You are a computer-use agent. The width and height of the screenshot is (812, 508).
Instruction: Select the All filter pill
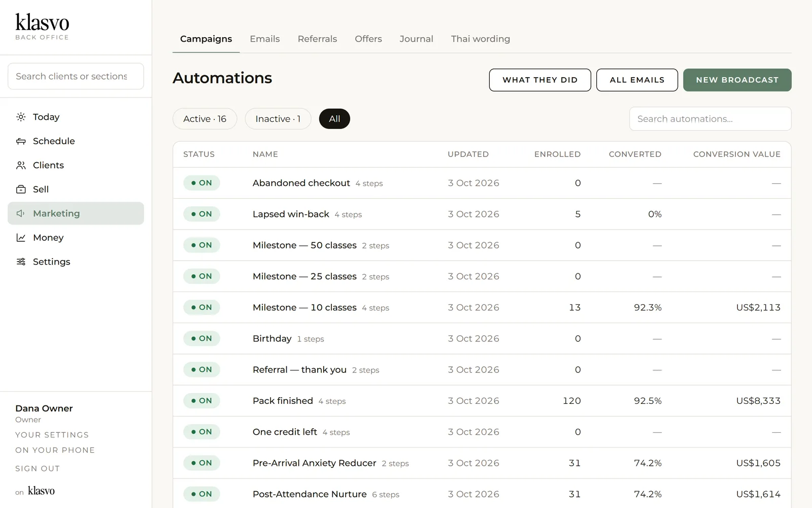pos(334,119)
